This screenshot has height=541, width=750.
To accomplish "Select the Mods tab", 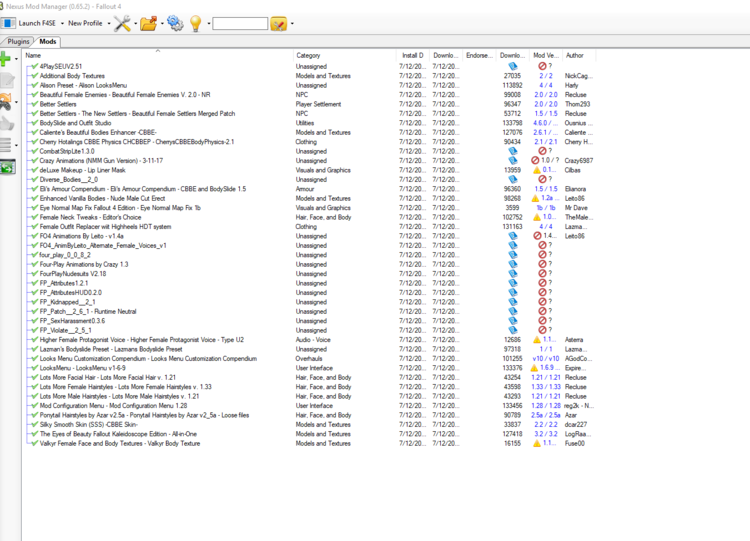I will click(x=48, y=42).
